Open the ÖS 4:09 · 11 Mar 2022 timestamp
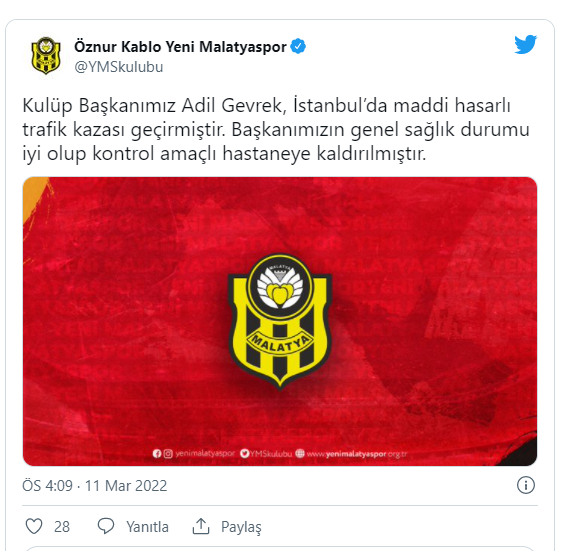The width and height of the screenshot is (572, 551). point(94,486)
